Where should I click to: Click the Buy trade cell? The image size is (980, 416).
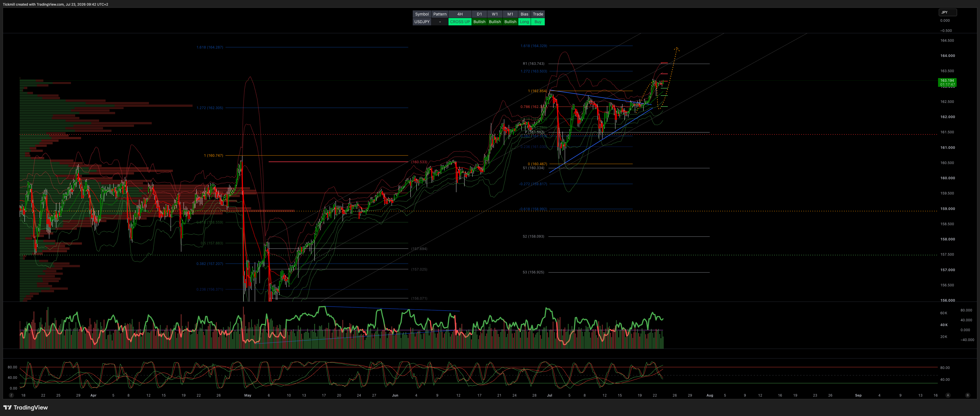537,22
